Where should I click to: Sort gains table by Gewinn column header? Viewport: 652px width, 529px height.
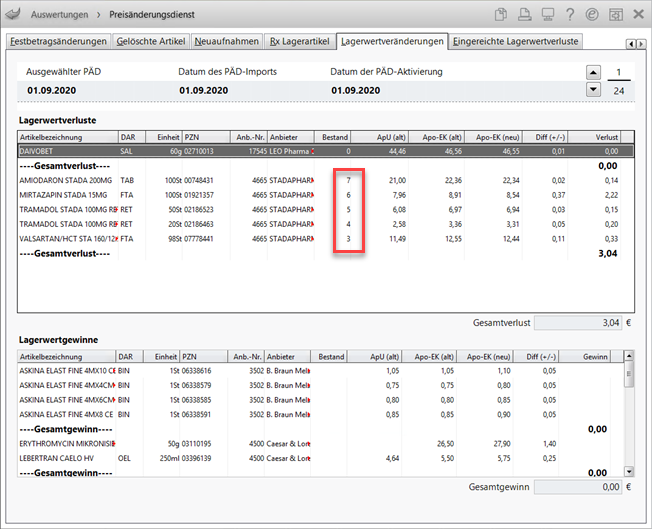585,357
